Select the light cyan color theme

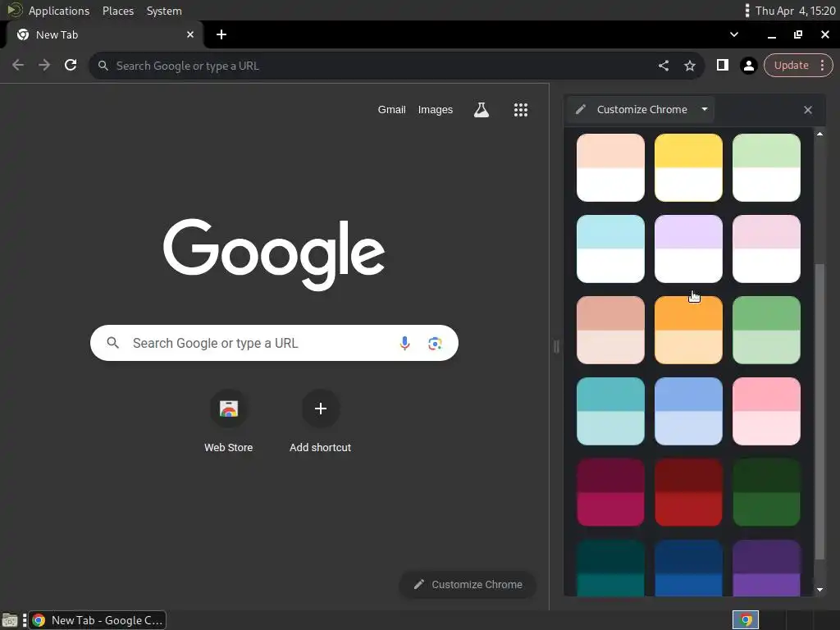(610, 249)
